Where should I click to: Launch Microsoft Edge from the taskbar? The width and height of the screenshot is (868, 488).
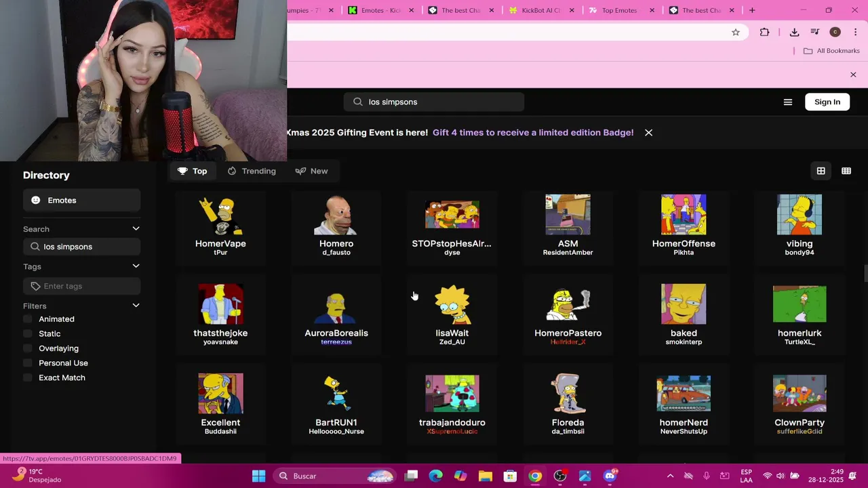point(436,476)
